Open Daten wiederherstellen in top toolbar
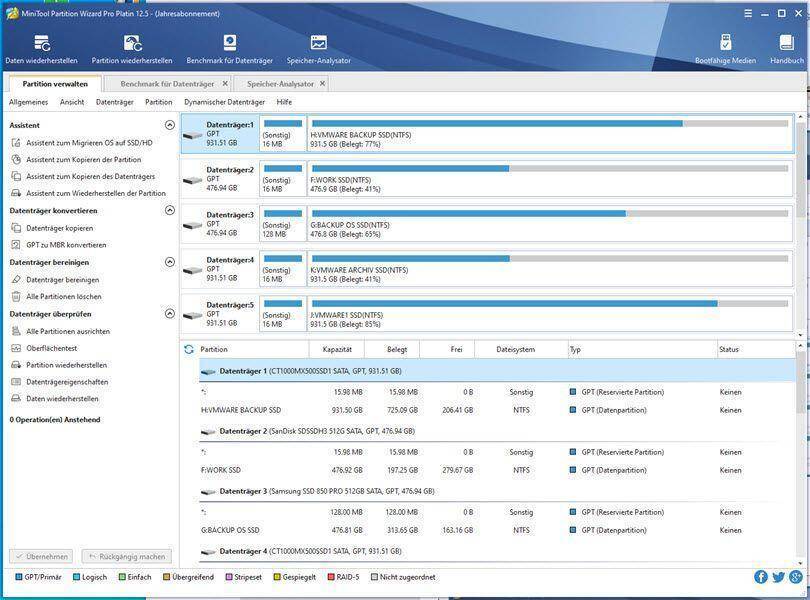810x600 pixels. tap(41, 48)
